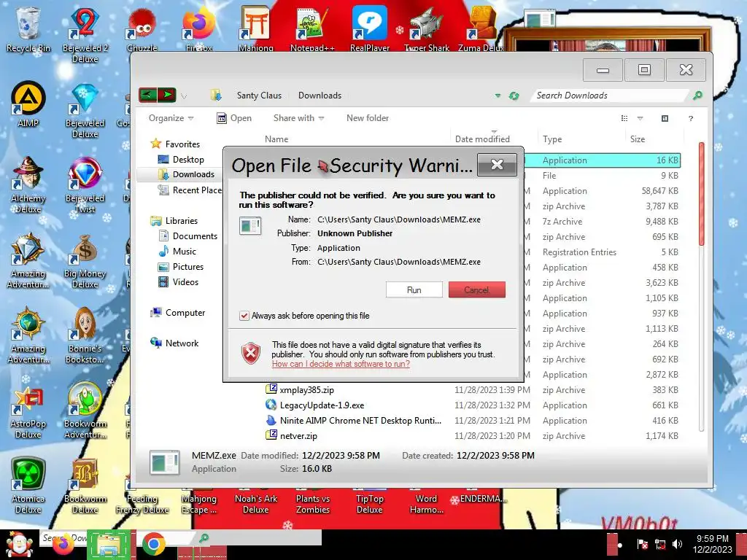Open Chrome from the taskbar

coord(153,545)
